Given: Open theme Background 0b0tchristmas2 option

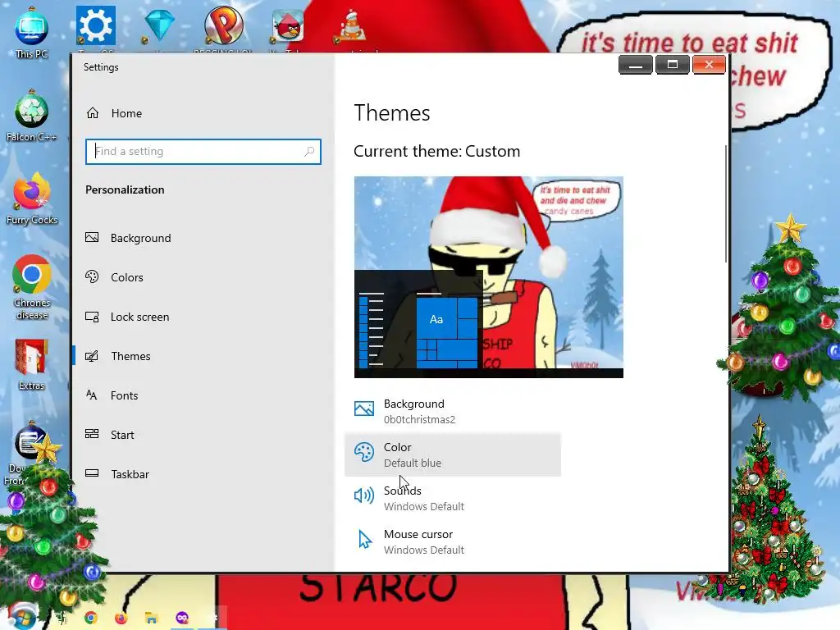Looking at the screenshot, I should [x=453, y=412].
